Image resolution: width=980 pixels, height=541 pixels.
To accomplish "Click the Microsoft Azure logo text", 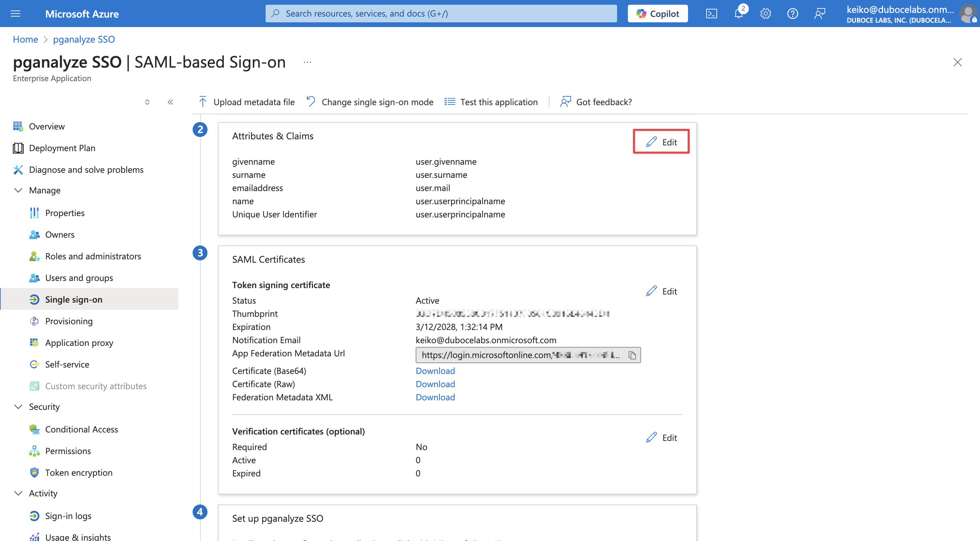I will (x=82, y=14).
